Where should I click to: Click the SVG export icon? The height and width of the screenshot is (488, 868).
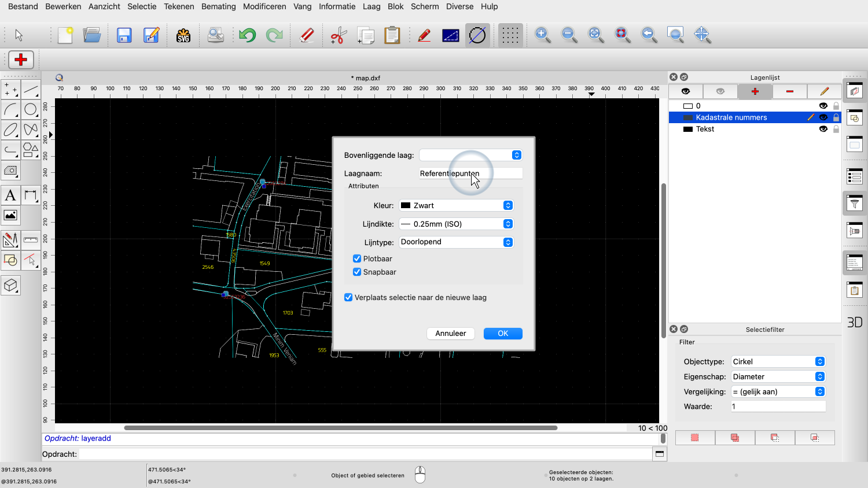[x=183, y=35]
